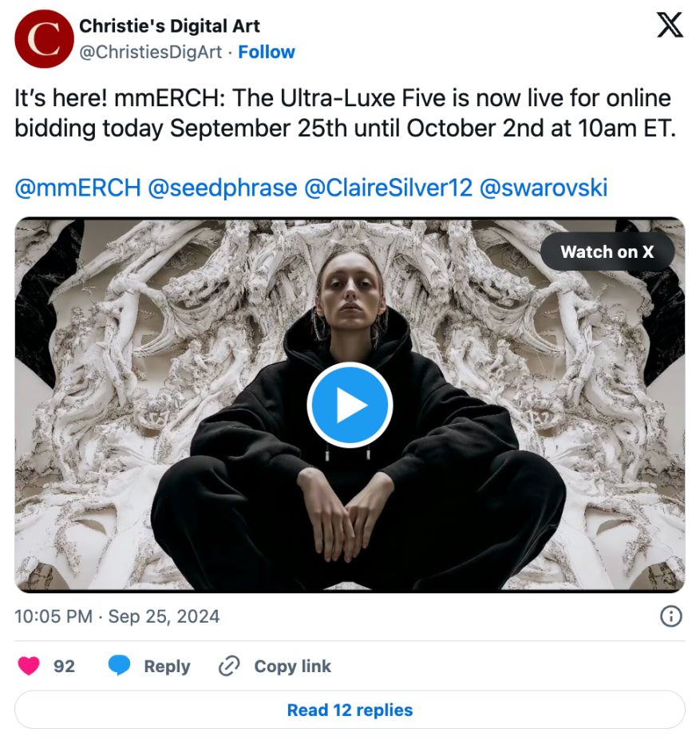
Task: Click the @ChristiesDigArt handle
Action: (x=152, y=52)
